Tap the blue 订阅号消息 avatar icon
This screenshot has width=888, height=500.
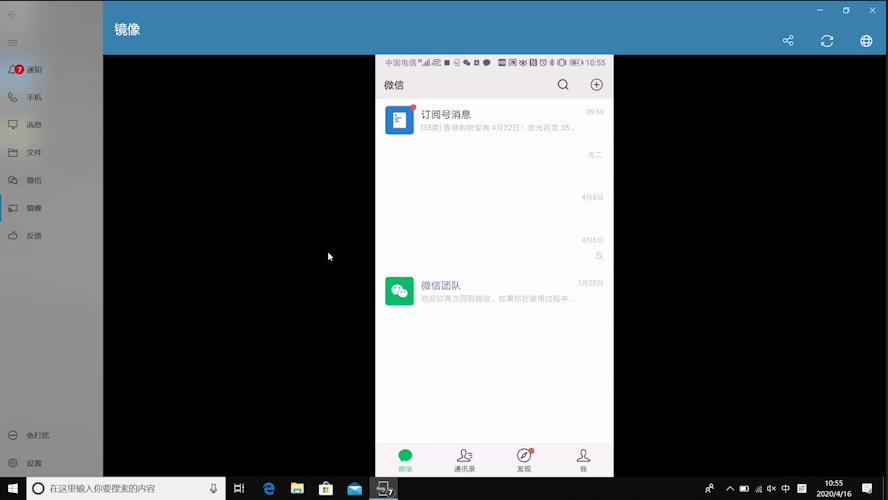[x=399, y=120]
